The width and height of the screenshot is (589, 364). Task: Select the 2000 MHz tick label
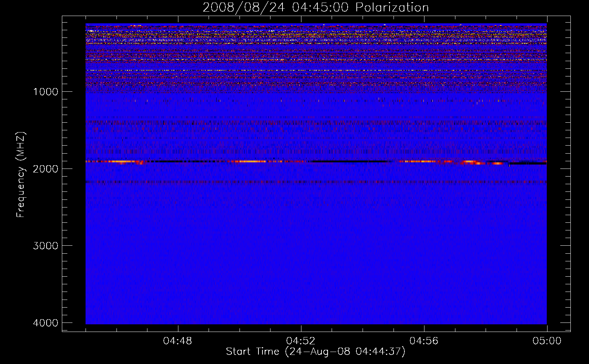click(x=46, y=169)
